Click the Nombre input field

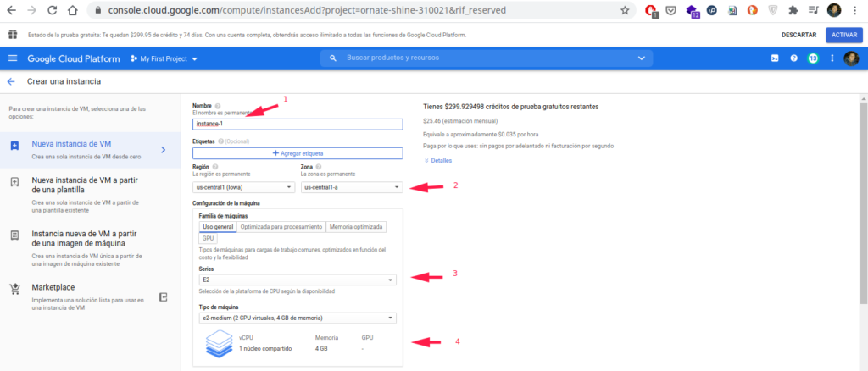(297, 124)
